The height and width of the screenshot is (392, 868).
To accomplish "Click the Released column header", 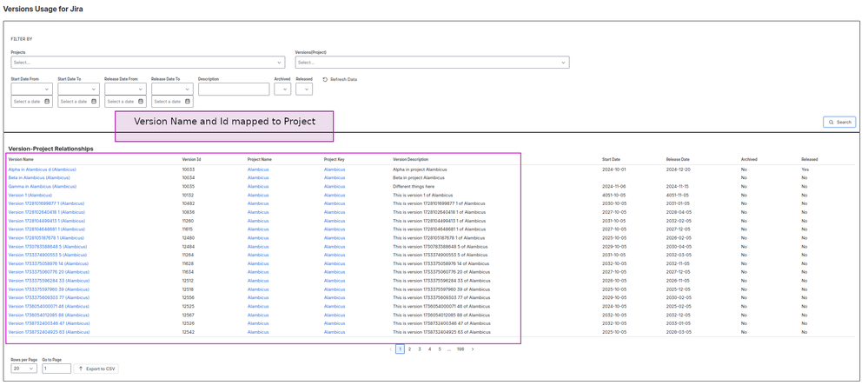I will point(809,159).
